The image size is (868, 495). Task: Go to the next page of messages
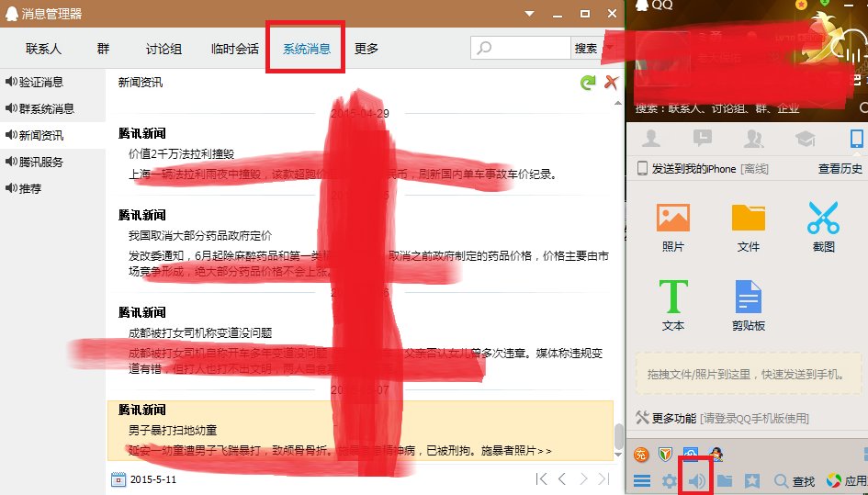583,479
